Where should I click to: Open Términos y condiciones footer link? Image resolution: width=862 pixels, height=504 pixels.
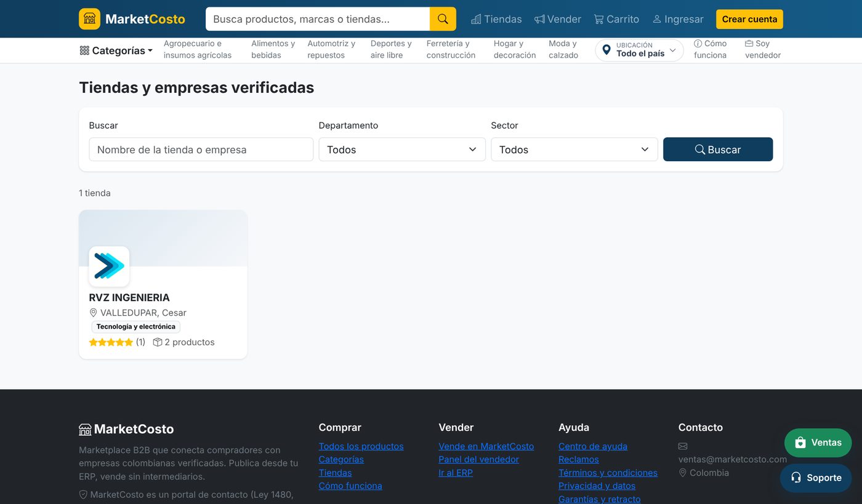(x=608, y=473)
